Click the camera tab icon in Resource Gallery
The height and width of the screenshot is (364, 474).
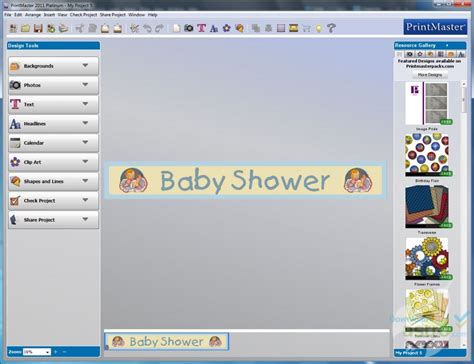point(410,54)
